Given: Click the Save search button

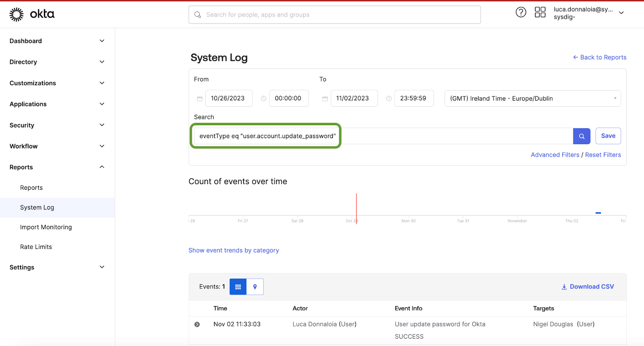Looking at the screenshot, I should (608, 136).
